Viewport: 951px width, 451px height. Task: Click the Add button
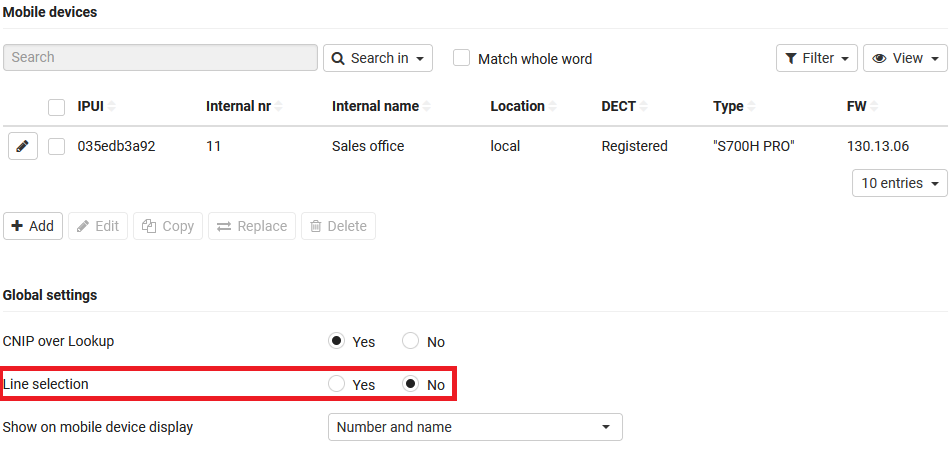tap(33, 226)
